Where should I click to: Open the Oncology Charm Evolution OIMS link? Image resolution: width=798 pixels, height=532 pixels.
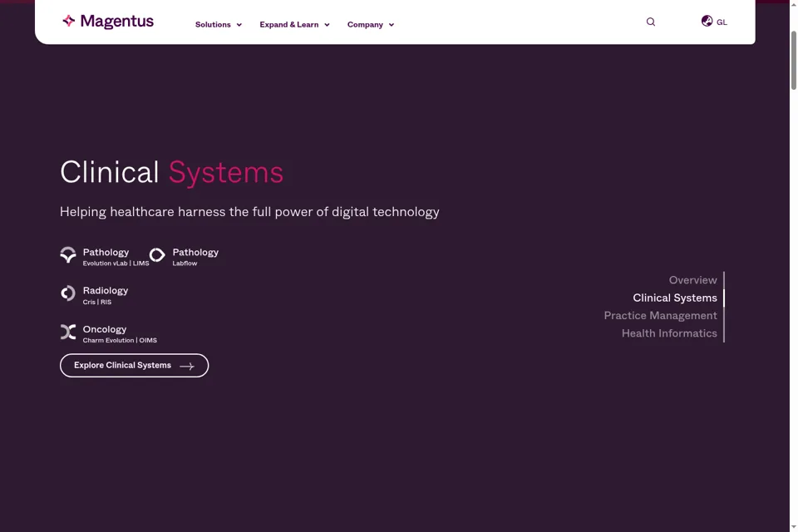coord(108,334)
